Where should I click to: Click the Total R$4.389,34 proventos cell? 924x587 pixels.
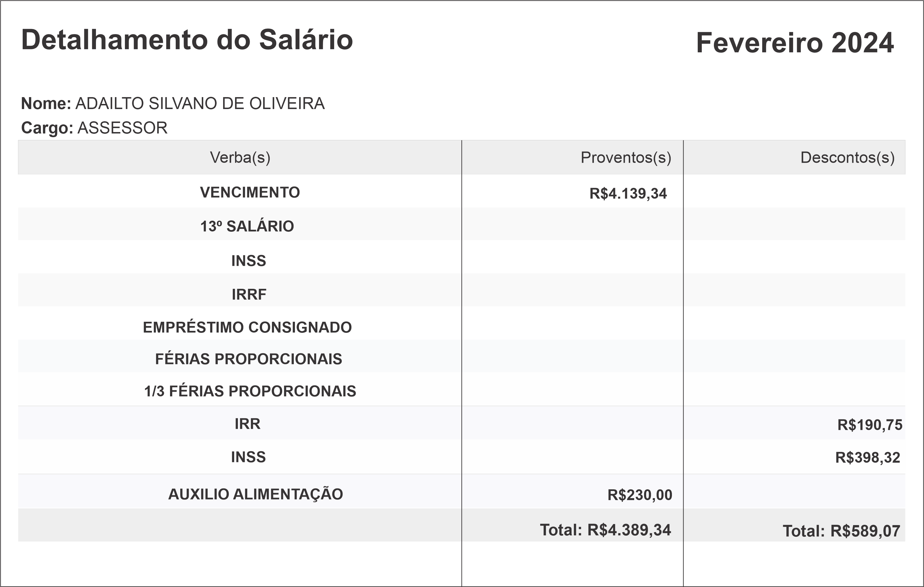point(605,530)
